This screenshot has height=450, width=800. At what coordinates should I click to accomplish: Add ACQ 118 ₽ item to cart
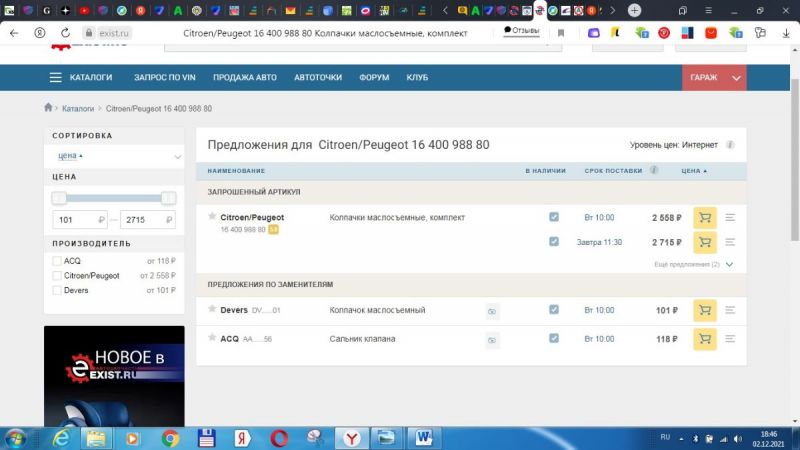click(x=705, y=339)
